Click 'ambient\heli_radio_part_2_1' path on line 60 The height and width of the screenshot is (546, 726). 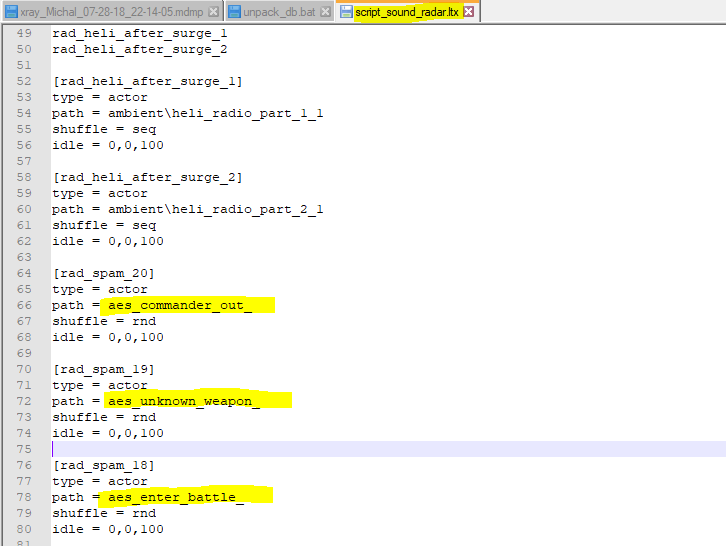(x=215, y=209)
